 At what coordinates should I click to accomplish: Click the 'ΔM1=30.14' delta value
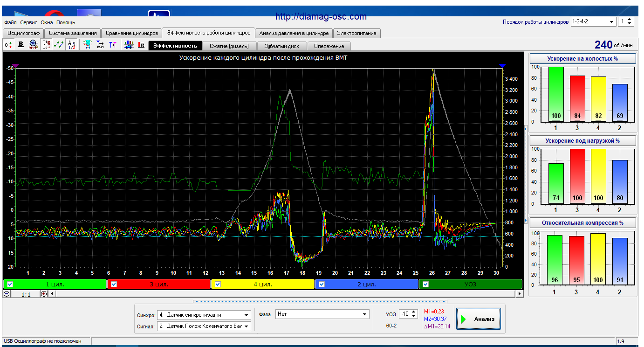[437, 326]
